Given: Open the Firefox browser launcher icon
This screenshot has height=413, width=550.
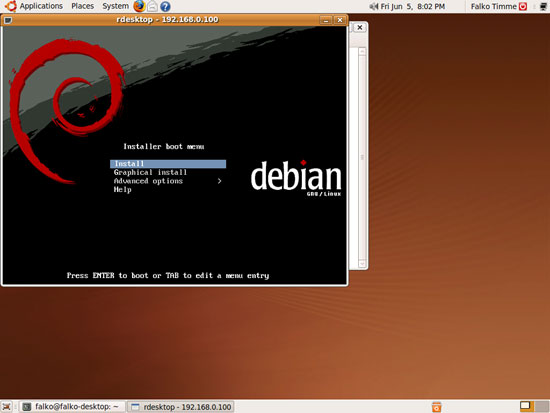Looking at the screenshot, I should tap(139, 6).
